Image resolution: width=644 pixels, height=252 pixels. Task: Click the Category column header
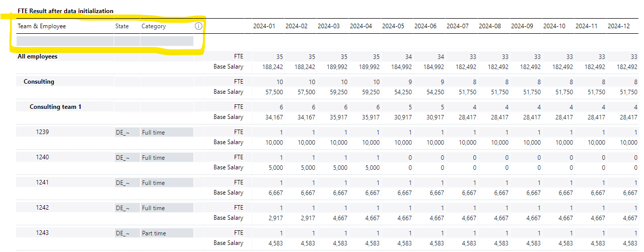(x=154, y=26)
